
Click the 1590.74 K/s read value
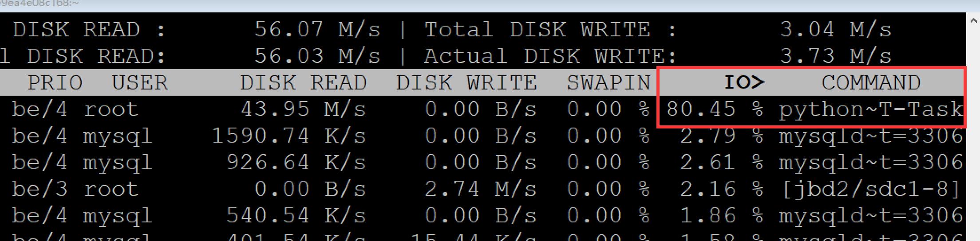coord(289,136)
